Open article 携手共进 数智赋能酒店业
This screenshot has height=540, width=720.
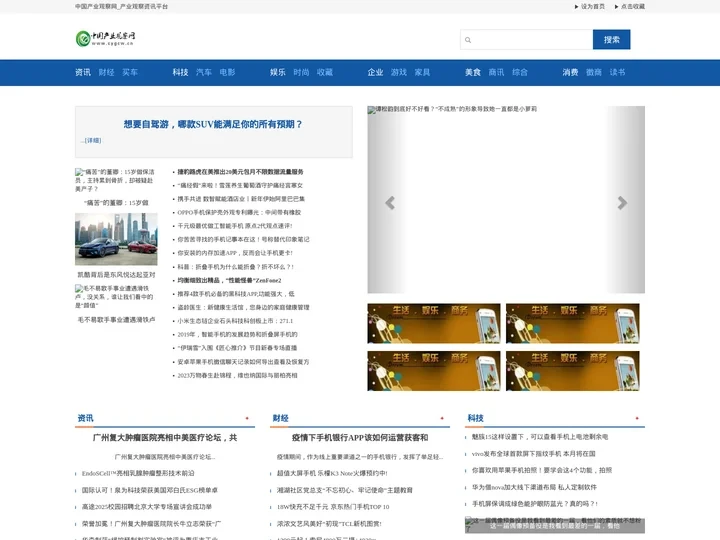coord(241,199)
